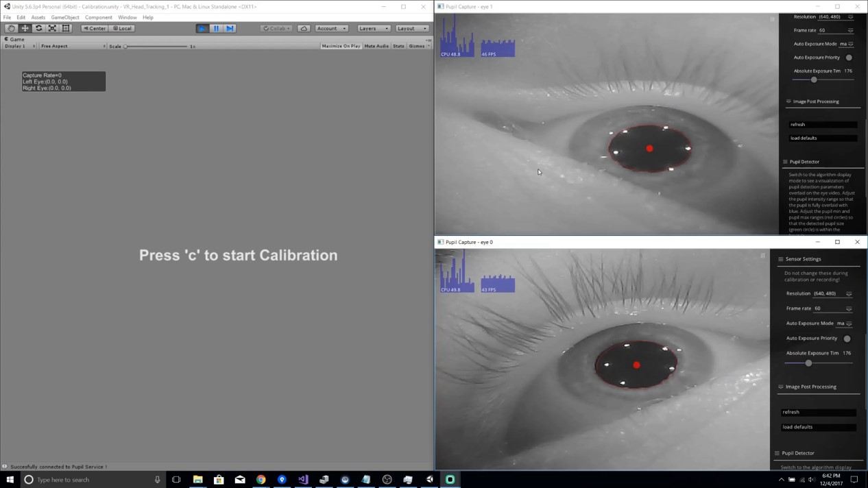Viewport: 868px width, 488px height.
Task: Select the Move tool in Unity toolbar
Action: click(25, 28)
